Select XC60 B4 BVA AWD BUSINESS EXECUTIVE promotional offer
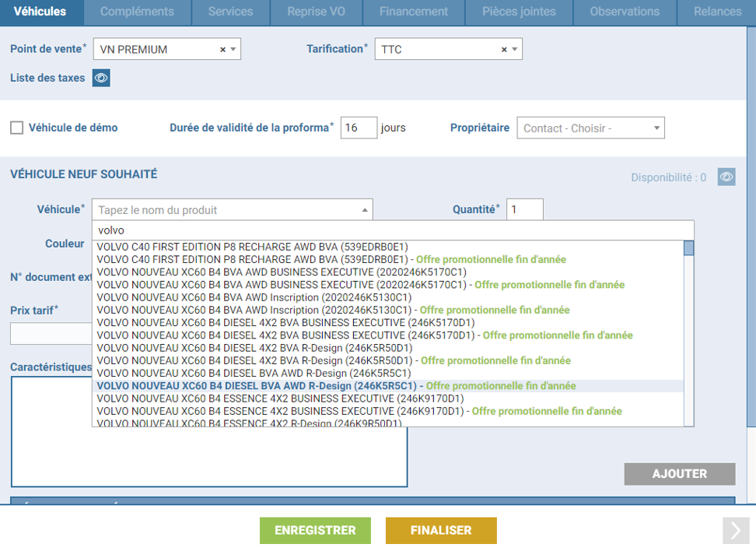Image resolution: width=756 pixels, height=551 pixels. click(x=388, y=285)
